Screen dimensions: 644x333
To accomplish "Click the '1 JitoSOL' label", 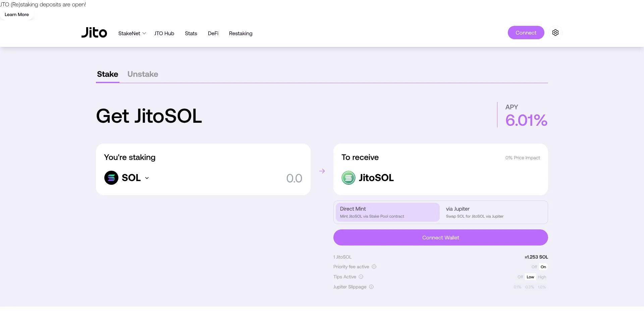I will point(342,257).
